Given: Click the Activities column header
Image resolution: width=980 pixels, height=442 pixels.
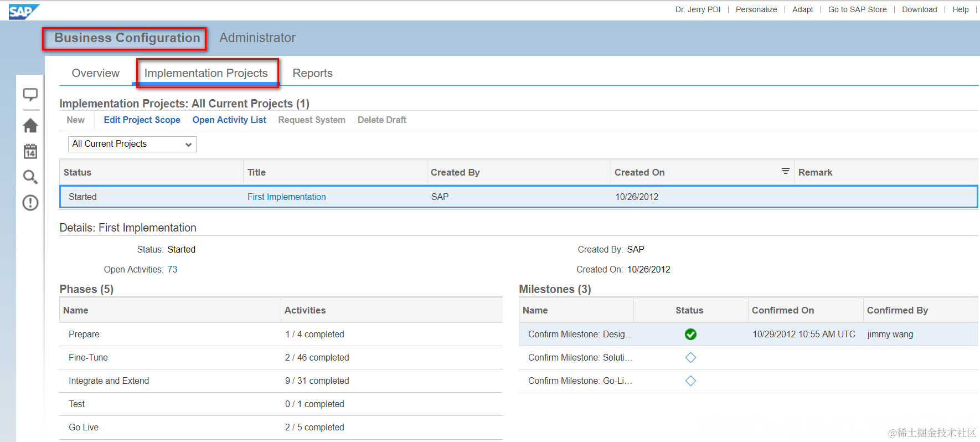Looking at the screenshot, I should [391, 310].
